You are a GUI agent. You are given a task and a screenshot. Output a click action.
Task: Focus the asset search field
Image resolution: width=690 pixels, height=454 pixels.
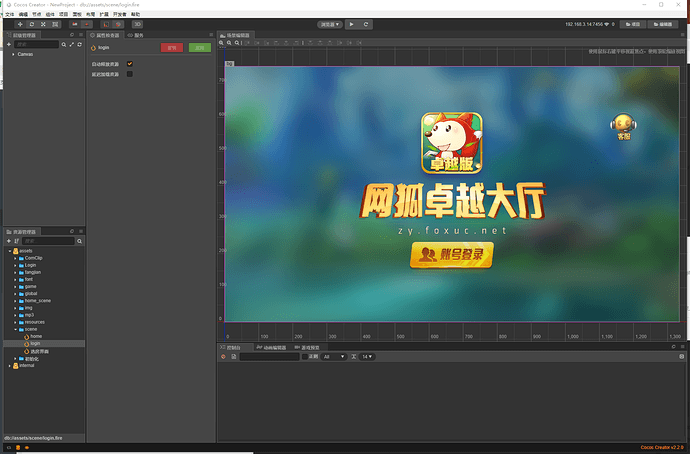[48, 241]
